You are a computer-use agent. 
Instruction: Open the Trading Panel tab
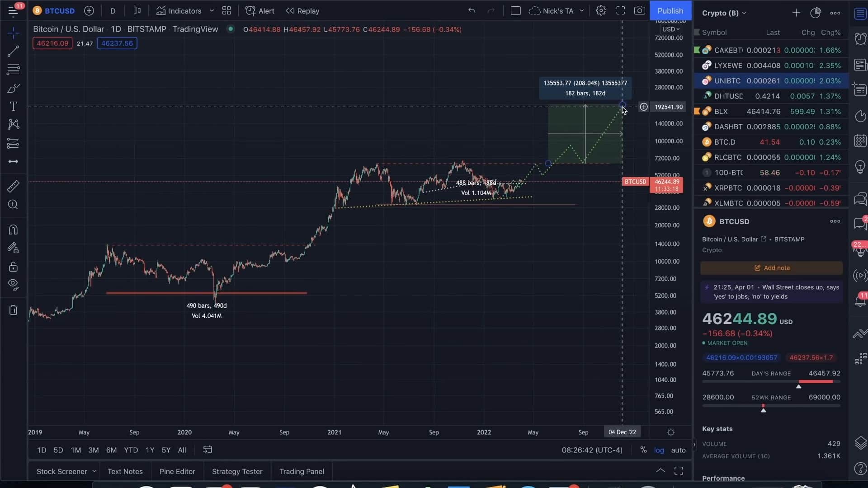tap(302, 471)
